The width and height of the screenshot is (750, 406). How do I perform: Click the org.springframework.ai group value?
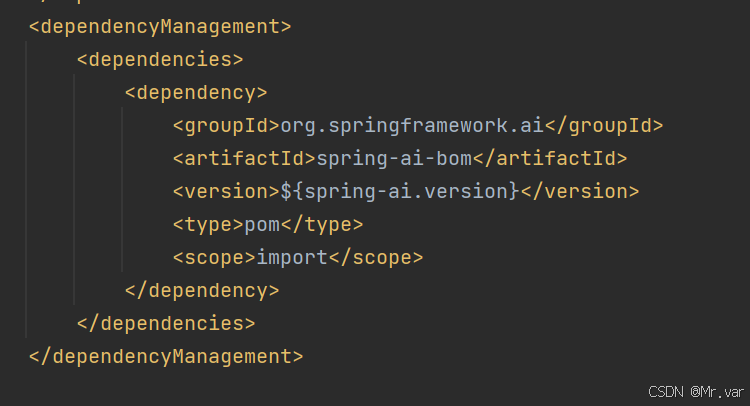(x=412, y=126)
